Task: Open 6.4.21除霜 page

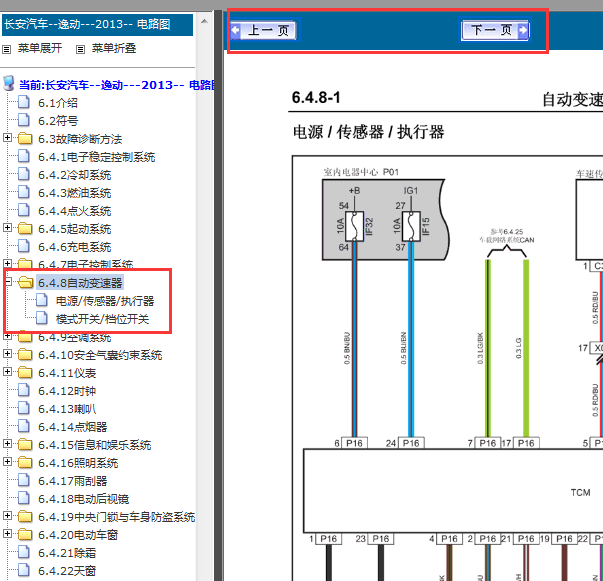Action: click(x=67, y=553)
